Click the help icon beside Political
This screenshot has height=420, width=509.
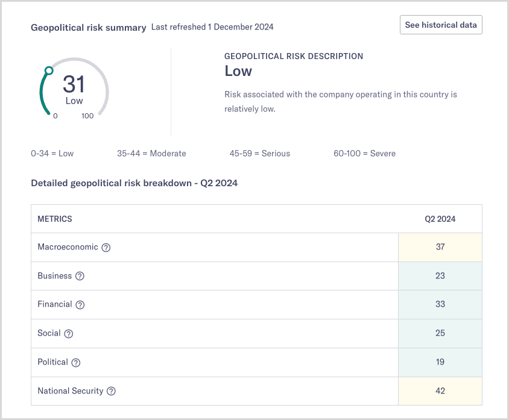pos(75,363)
